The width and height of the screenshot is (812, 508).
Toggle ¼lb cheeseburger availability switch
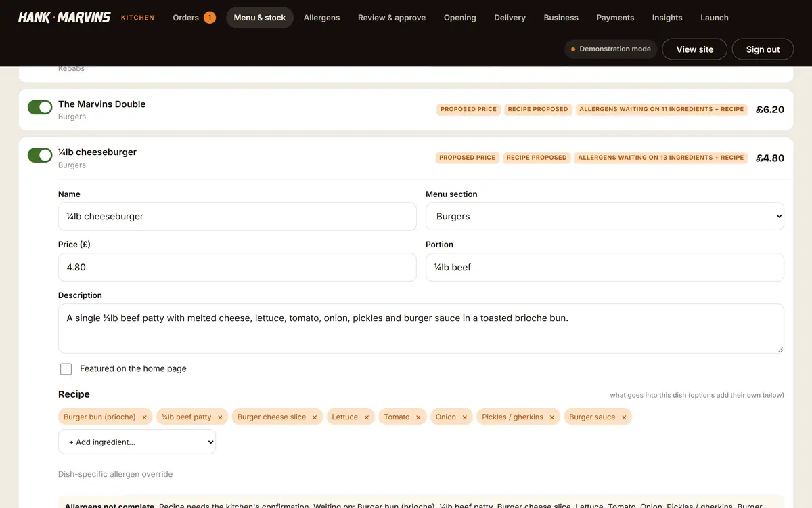pos(40,155)
